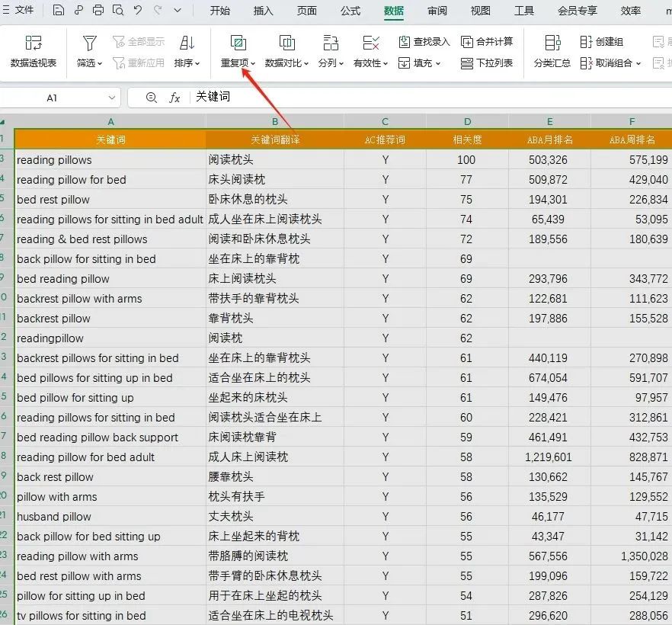The height and width of the screenshot is (625, 672).
Task: Click the Undo arrow icon
Action: [x=138, y=10]
